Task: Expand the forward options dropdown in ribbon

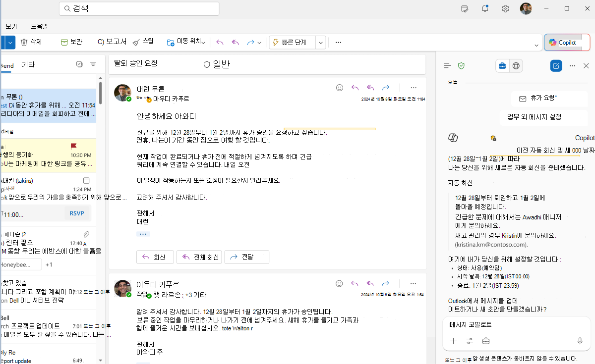Action: (x=259, y=43)
